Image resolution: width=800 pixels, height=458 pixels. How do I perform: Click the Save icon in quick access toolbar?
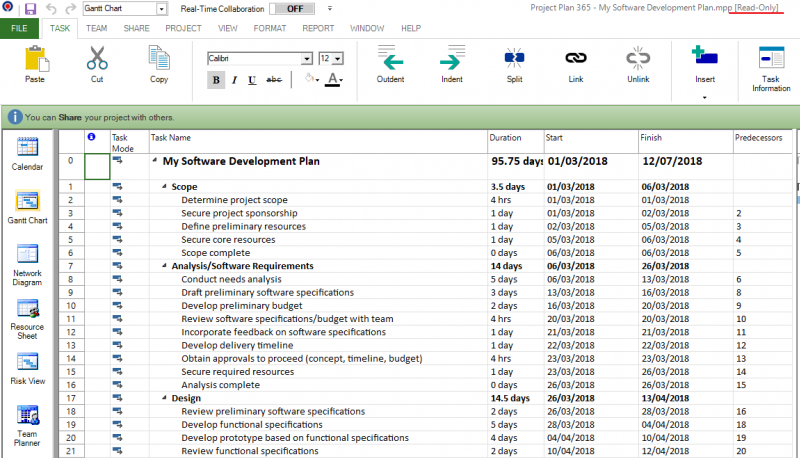(30, 9)
